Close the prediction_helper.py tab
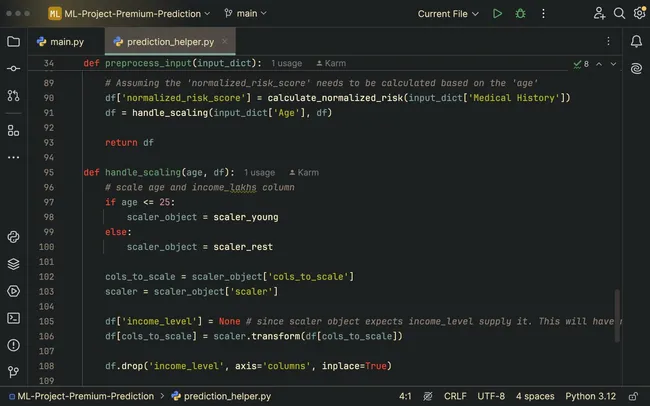 (224, 41)
